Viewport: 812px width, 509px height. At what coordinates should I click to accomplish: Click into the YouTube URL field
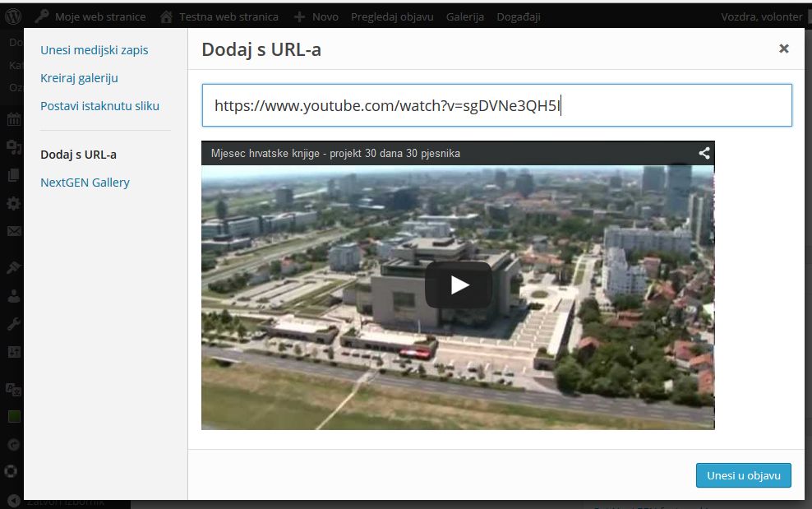coord(496,105)
